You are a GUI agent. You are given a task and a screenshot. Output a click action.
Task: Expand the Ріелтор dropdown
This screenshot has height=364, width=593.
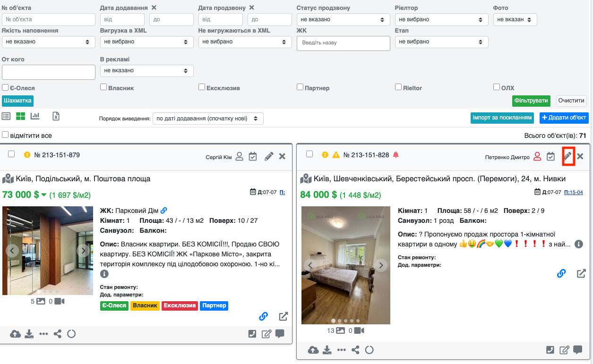(441, 19)
